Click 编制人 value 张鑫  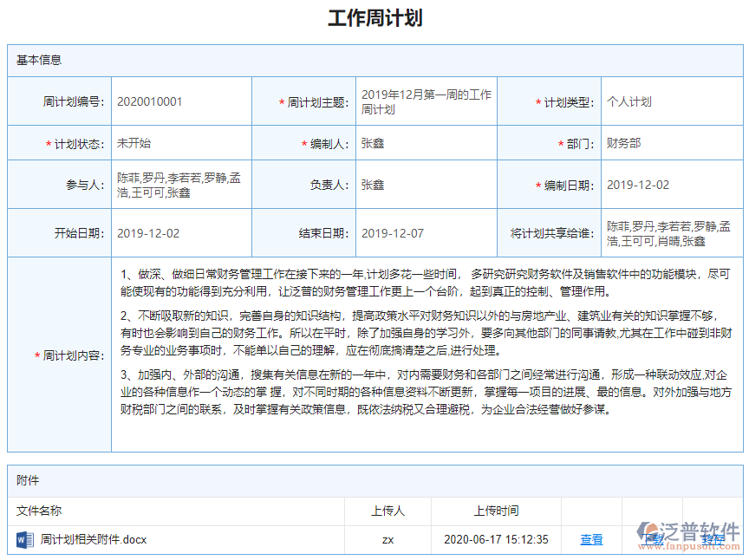pyautogui.click(x=373, y=142)
